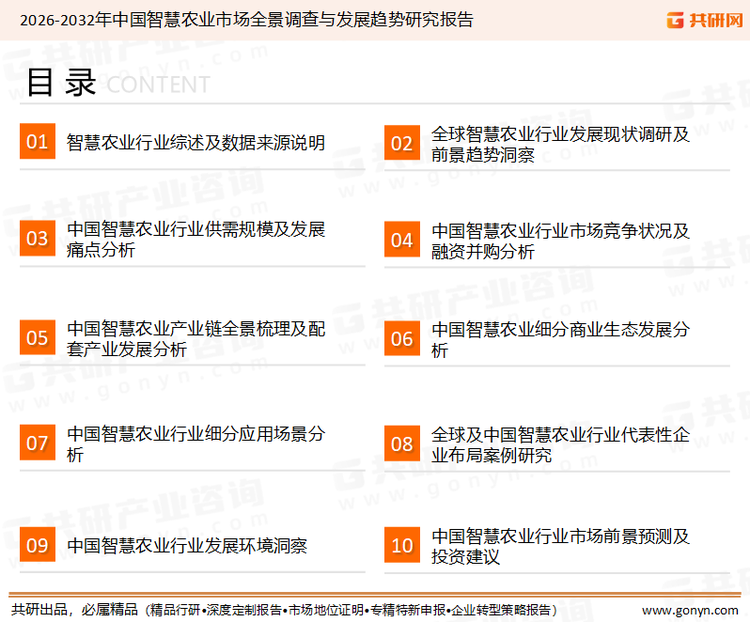The image size is (750, 622).
Task: Click the orange 08 chapter number box
Action: (402, 444)
